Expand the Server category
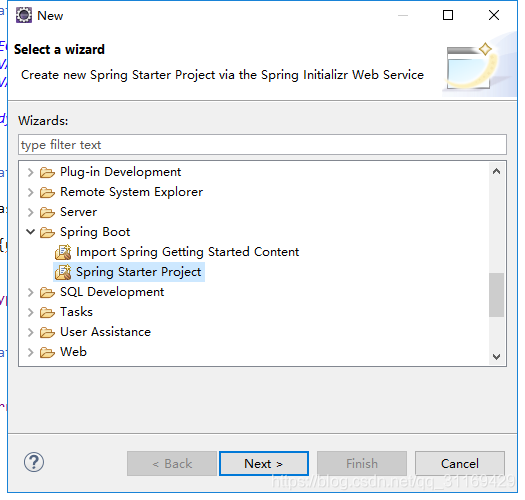This screenshot has width=525, height=500. [30, 212]
